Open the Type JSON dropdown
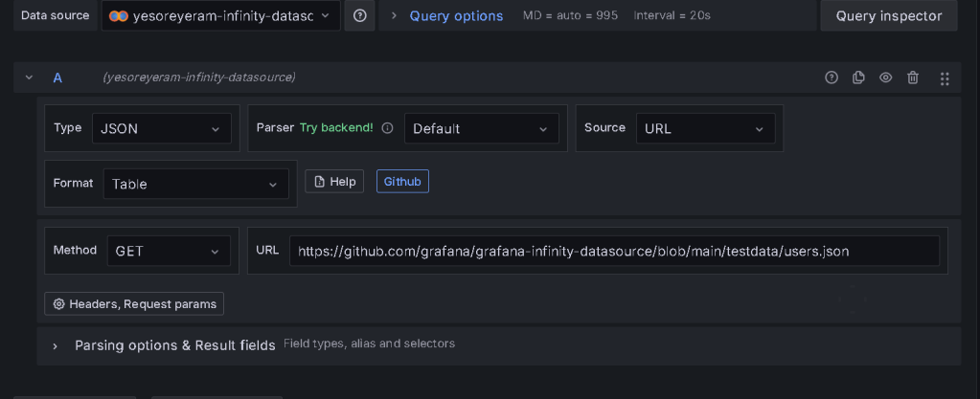Screen dimensions: 980x399 click(x=162, y=128)
